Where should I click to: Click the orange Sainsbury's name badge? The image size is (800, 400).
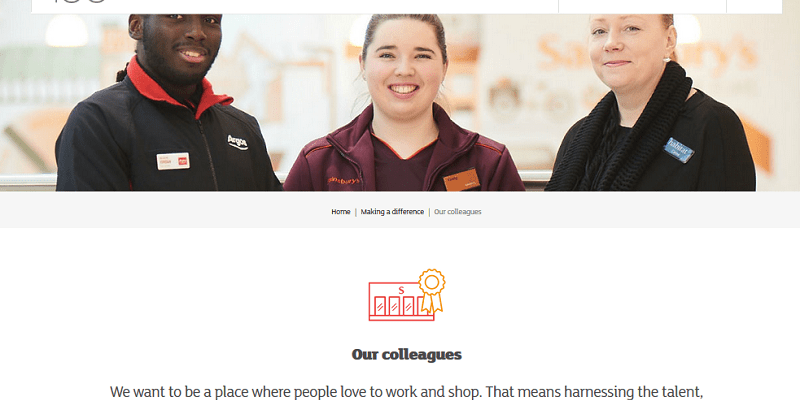pyautogui.click(x=462, y=180)
